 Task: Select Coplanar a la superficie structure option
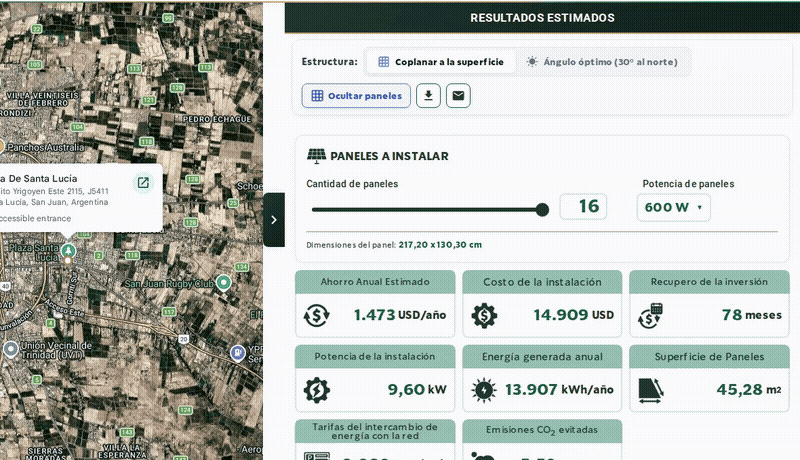441,62
